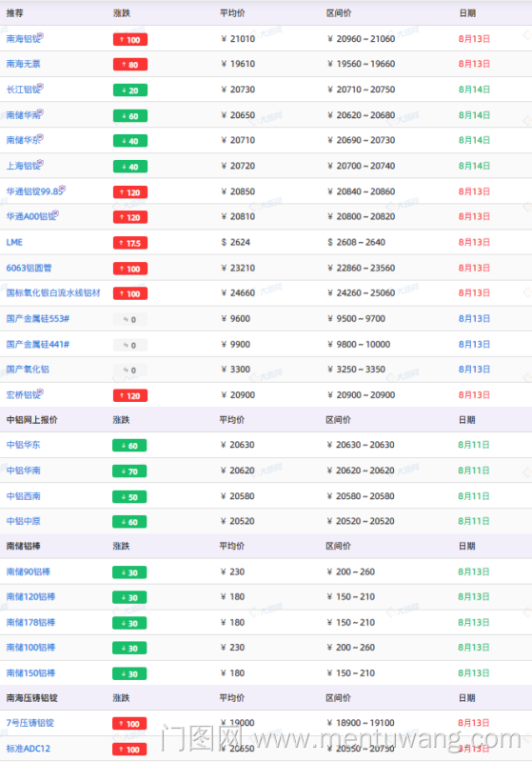The image size is (532, 762).
Task: Click the red ↑100 badge for 6063铝圆管
Action: [x=130, y=269]
